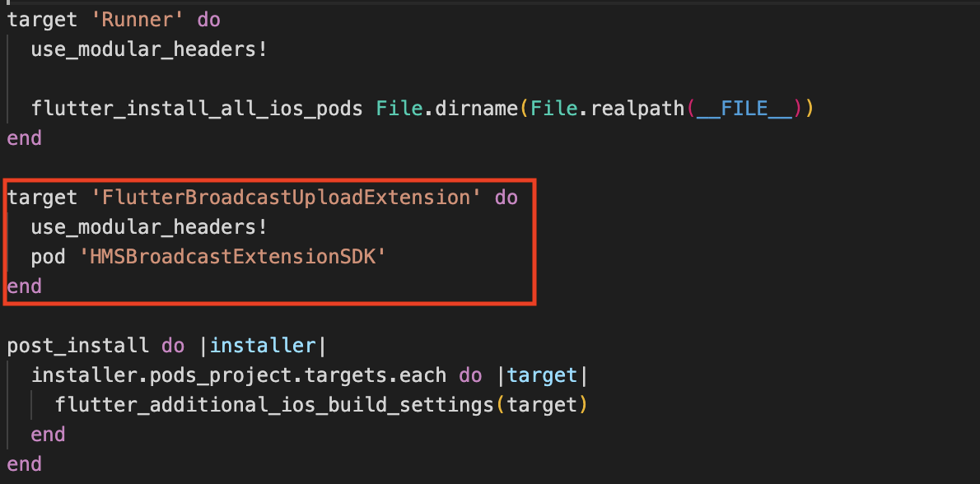980x484 pixels.
Task: Click the flutter_install_all_ios_pods call
Action: coord(197,108)
